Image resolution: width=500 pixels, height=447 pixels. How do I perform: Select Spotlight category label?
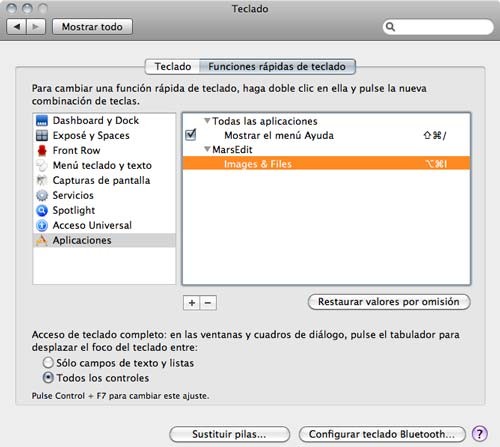[74, 210]
